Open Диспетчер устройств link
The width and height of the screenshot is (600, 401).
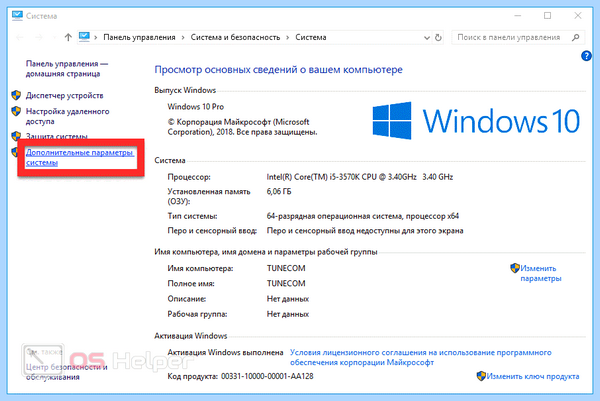(x=64, y=95)
